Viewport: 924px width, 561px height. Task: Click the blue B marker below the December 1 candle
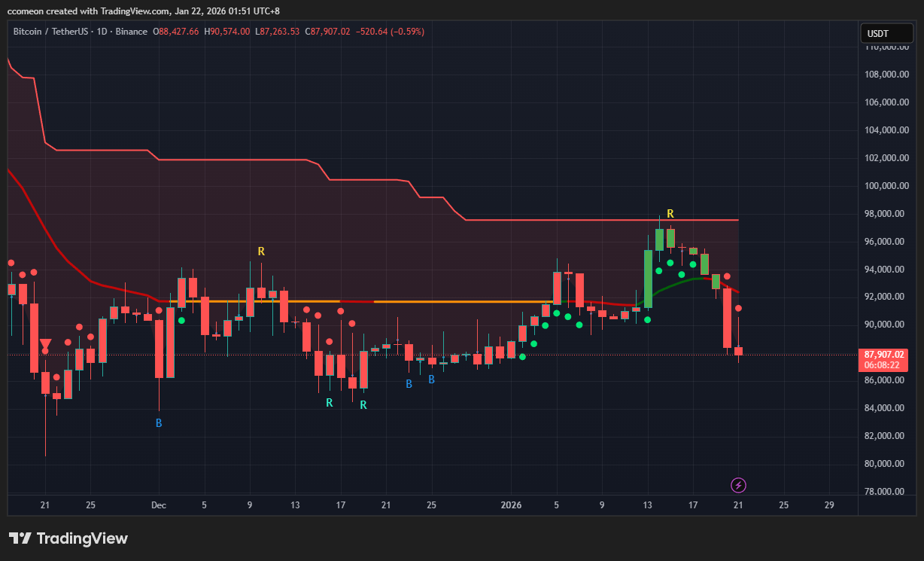click(159, 423)
